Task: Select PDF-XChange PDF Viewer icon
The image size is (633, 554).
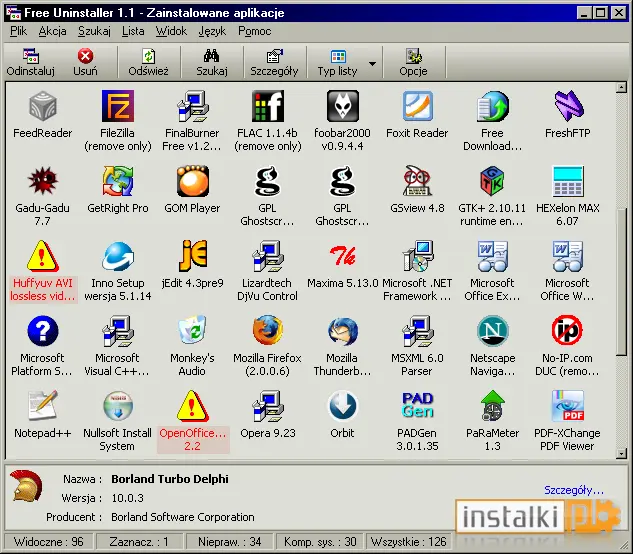Action: [x=568, y=406]
